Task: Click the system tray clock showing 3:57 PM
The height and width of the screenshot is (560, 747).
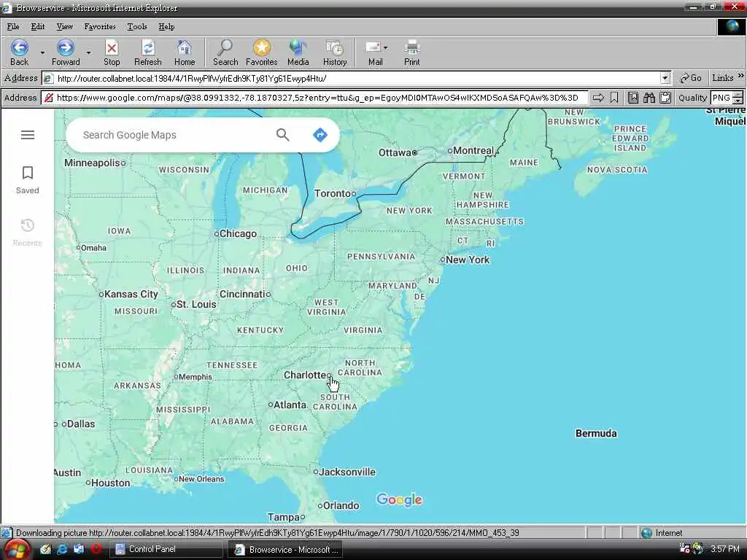Action: pyautogui.click(x=724, y=549)
